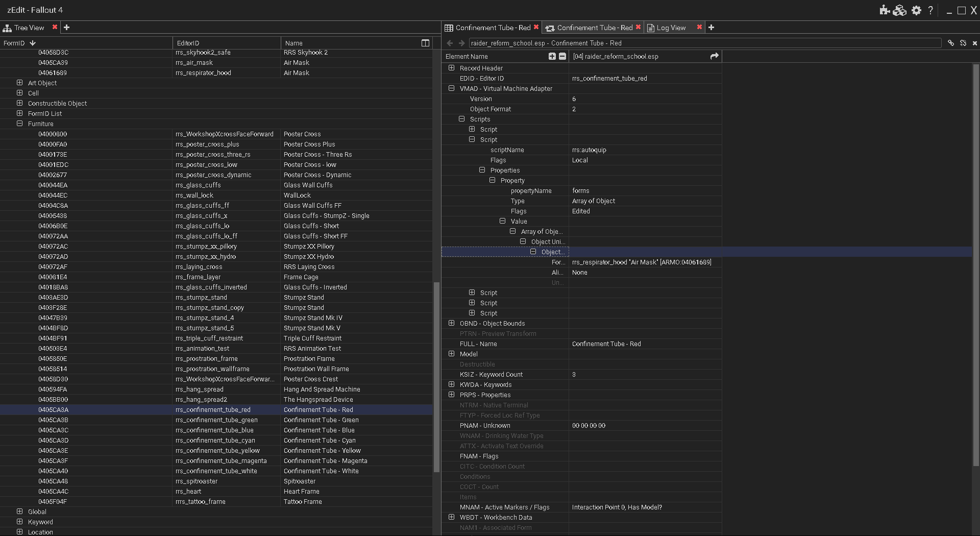Expand PRPS - Properties

(x=451, y=395)
